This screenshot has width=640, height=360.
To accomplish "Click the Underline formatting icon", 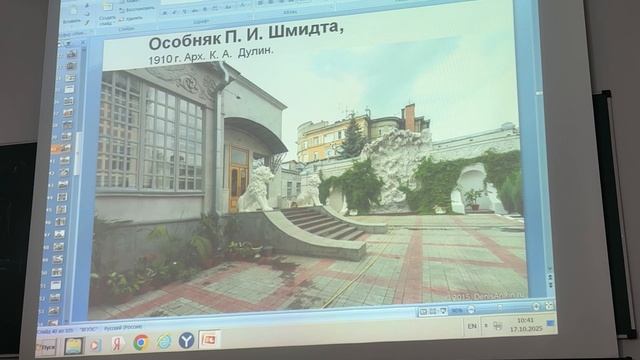I will point(184,12).
